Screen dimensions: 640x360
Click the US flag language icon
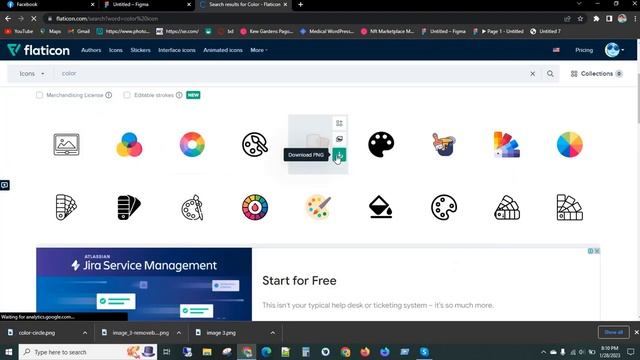tap(556, 50)
